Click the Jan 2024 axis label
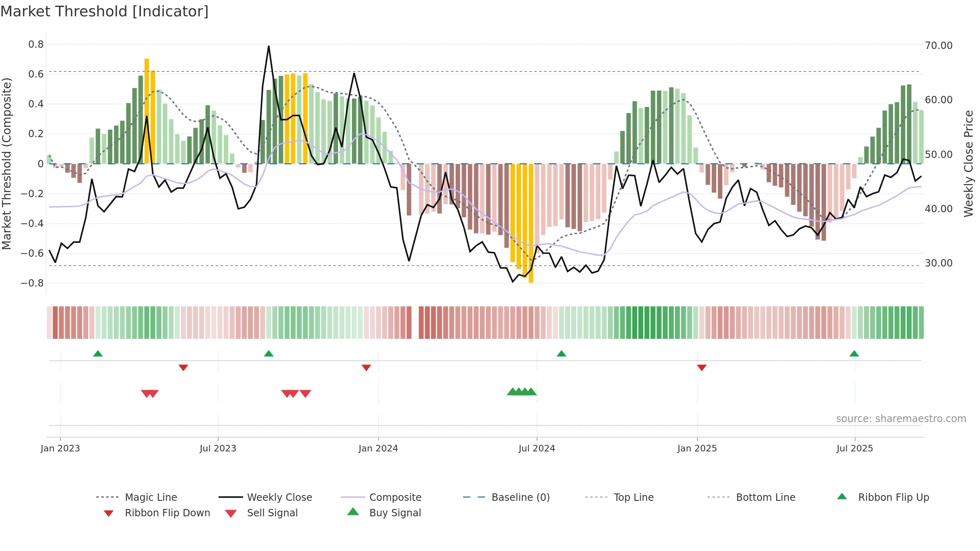Viewport: 980px width, 551px height. pos(379,449)
